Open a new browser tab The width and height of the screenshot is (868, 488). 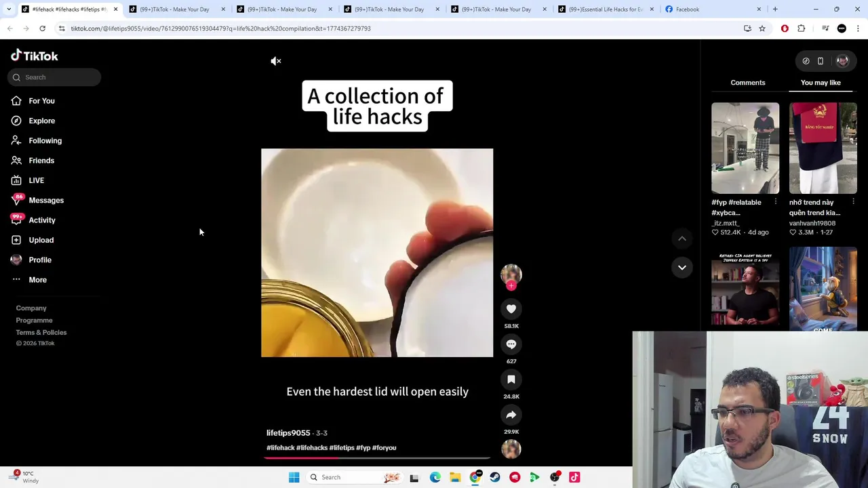(x=775, y=9)
